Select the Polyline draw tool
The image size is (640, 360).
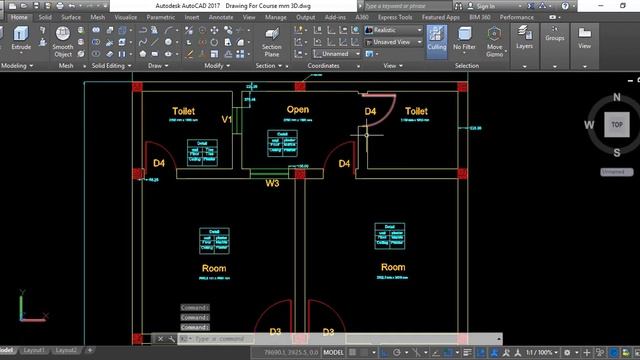(143, 30)
